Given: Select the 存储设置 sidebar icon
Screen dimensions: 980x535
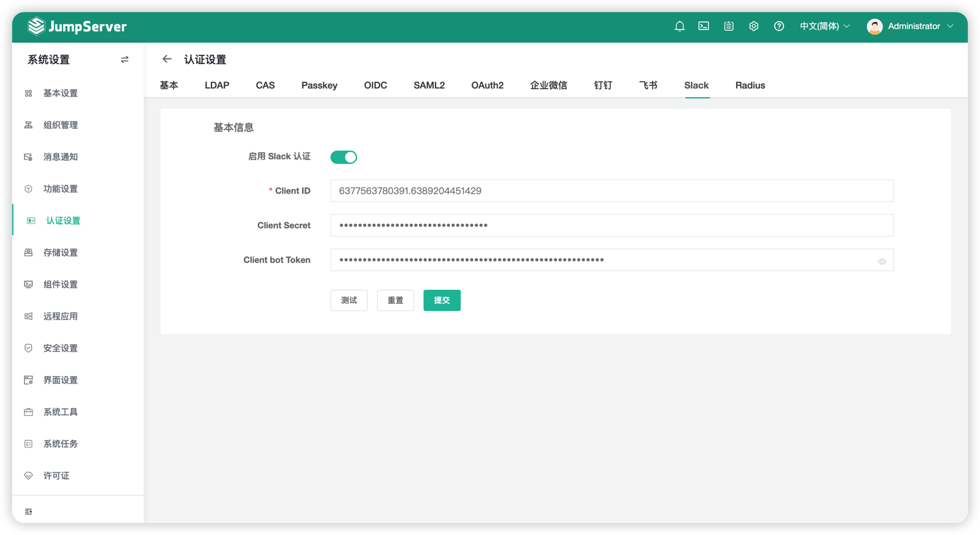Looking at the screenshot, I should [28, 252].
